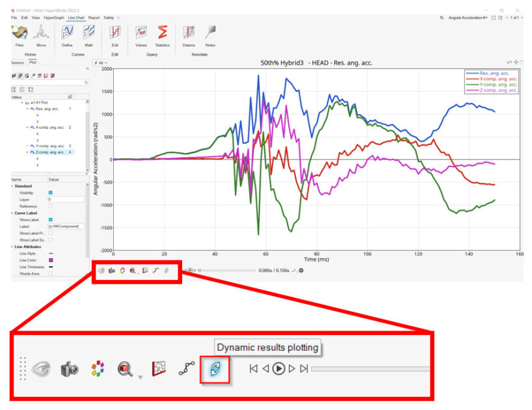Switch to the Session tab

point(17,62)
